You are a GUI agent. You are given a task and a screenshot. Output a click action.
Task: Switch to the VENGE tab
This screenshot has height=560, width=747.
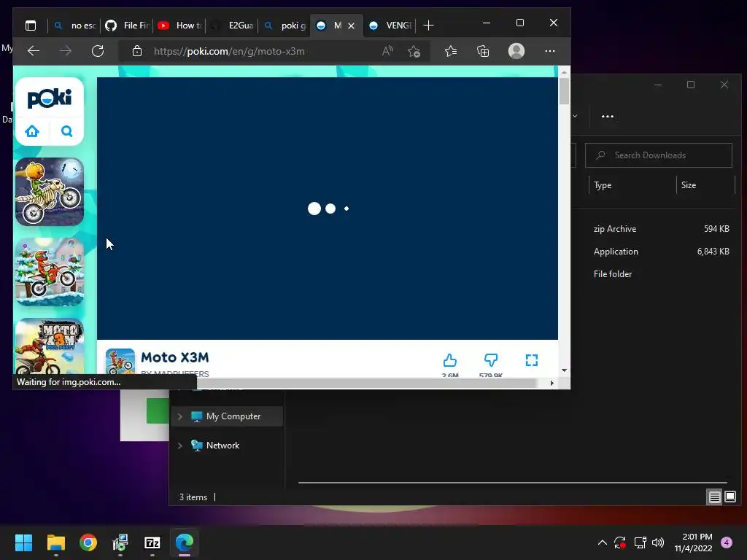(x=391, y=26)
